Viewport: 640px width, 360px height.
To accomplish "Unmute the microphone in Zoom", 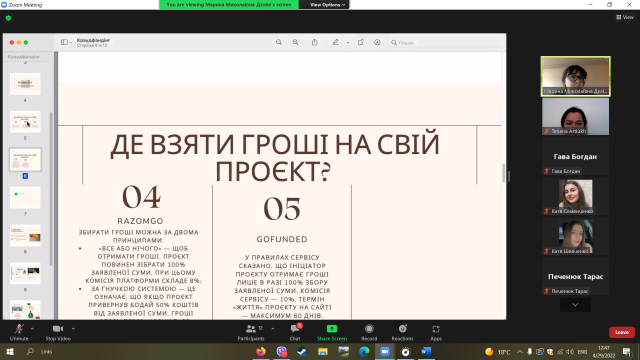I will coord(19,332).
